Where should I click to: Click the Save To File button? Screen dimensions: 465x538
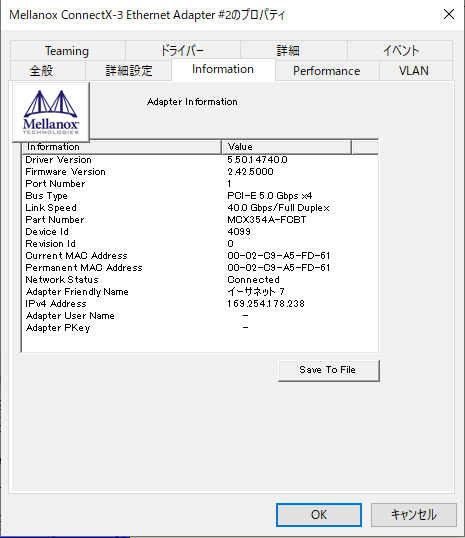[329, 370]
